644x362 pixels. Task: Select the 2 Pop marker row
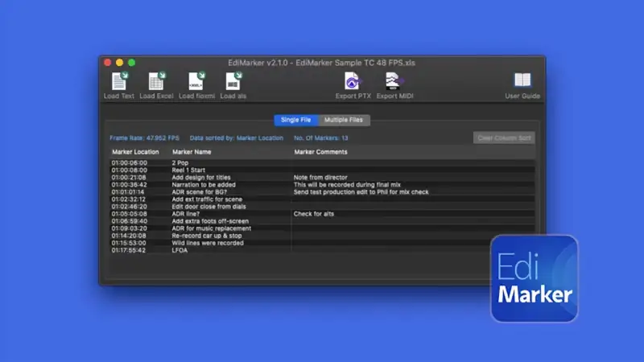[x=323, y=163]
